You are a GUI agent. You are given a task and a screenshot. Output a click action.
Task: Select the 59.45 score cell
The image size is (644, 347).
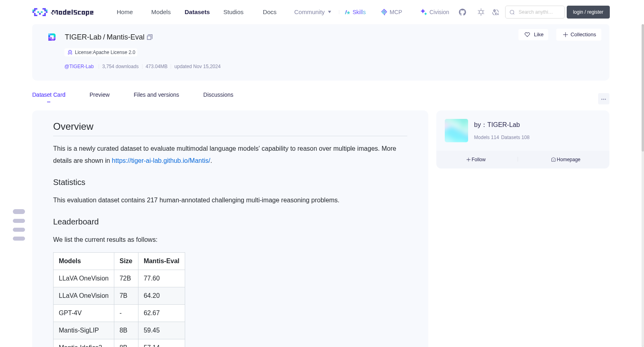(161, 330)
